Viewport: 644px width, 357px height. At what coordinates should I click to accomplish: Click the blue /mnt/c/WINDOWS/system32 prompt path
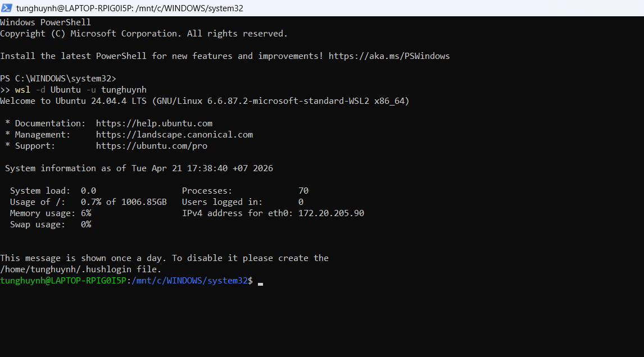(189, 281)
